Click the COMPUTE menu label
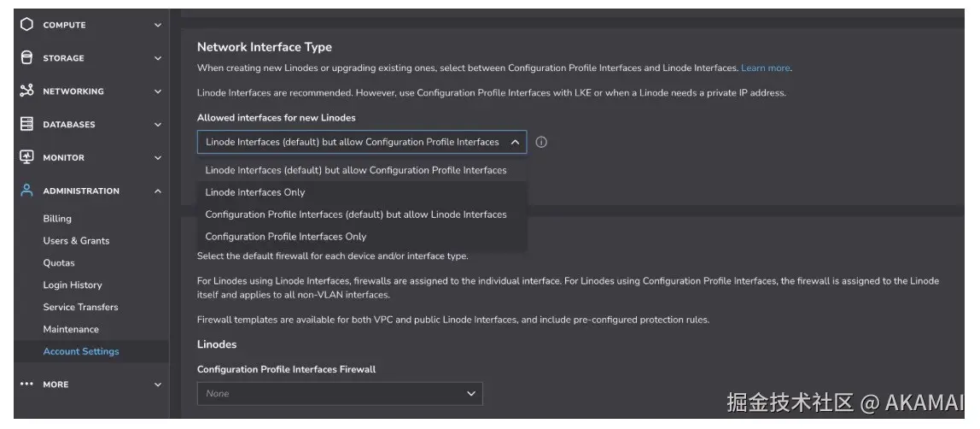This screenshot has width=980, height=429. tap(64, 25)
